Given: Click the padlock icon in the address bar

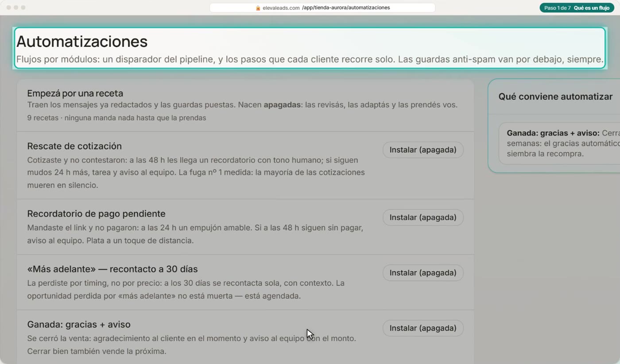Looking at the screenshot, I should 258,8.
